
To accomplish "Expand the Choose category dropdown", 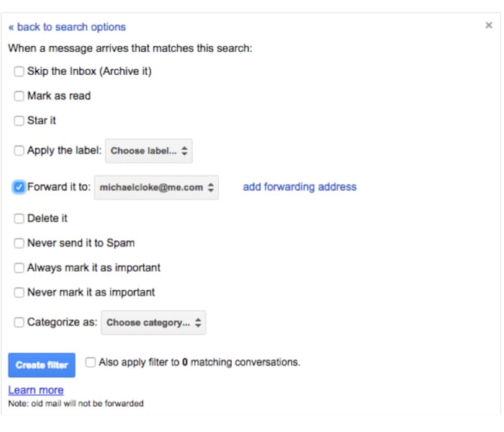I will pos(153,323).
